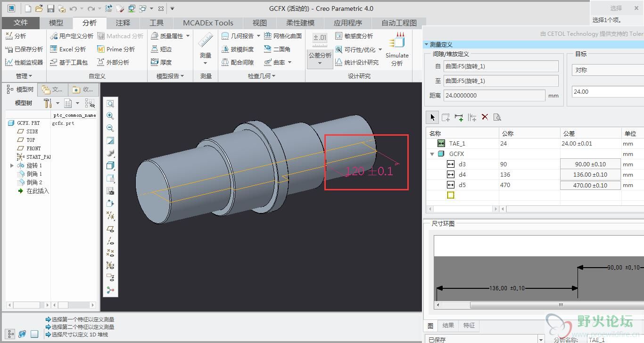This screenshot has width=644, height=343.
Task: Redo the last undone action
Action: 91,8
